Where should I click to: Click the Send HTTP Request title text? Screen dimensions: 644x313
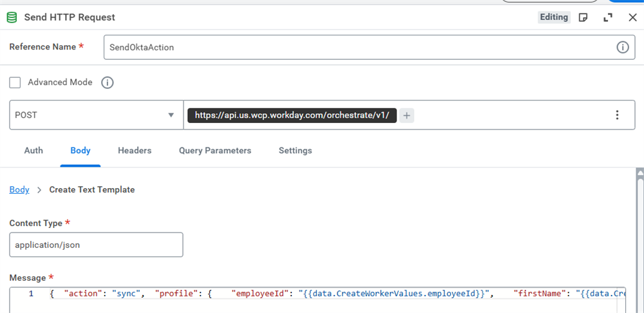(x=70, y=17)
